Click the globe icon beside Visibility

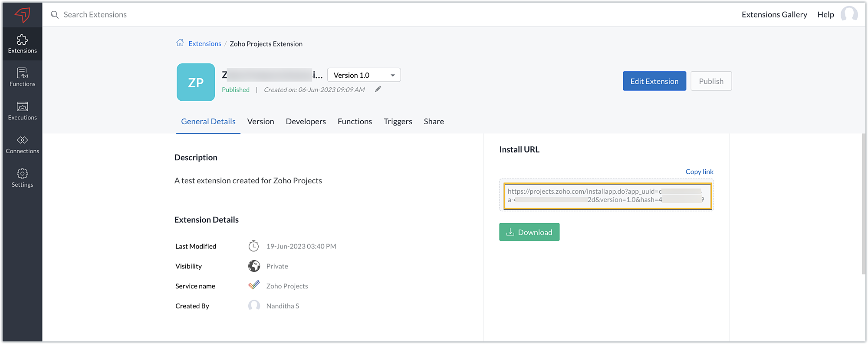tap(254, 266)
